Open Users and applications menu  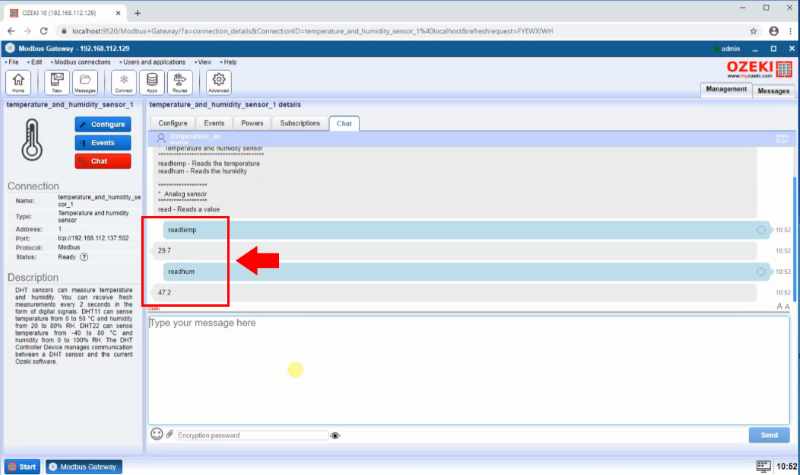click(x=153, y=62)
